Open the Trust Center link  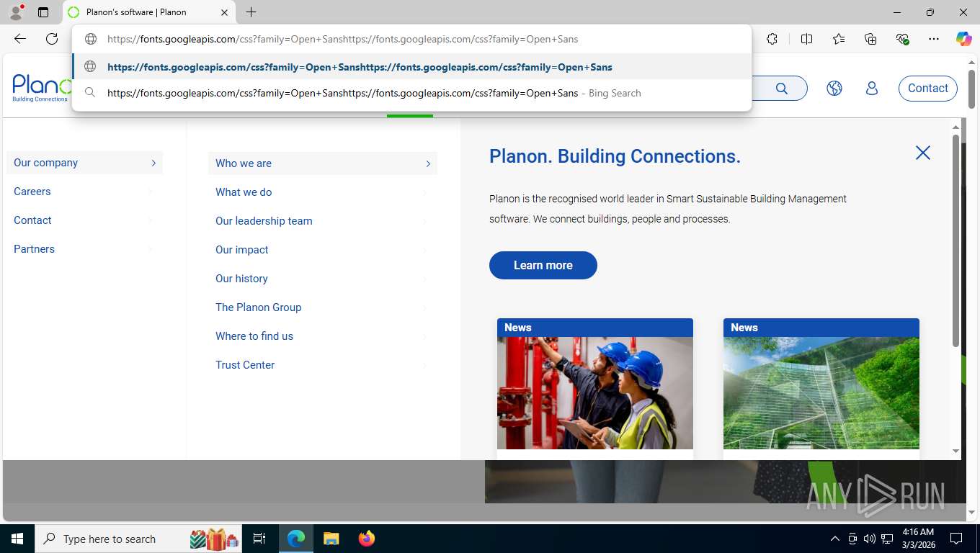[x=245, y=365]
